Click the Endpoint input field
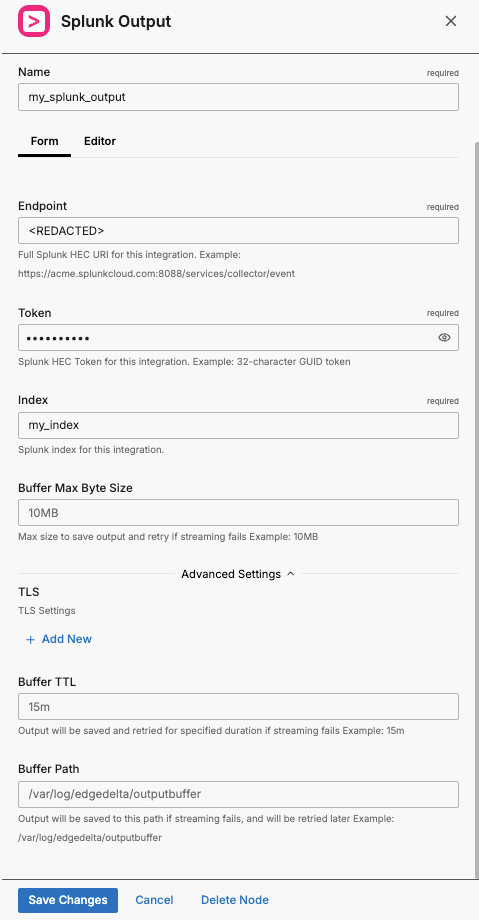This screenshot has width=479, height=920. pyautogui.click(x=238, y=231)
